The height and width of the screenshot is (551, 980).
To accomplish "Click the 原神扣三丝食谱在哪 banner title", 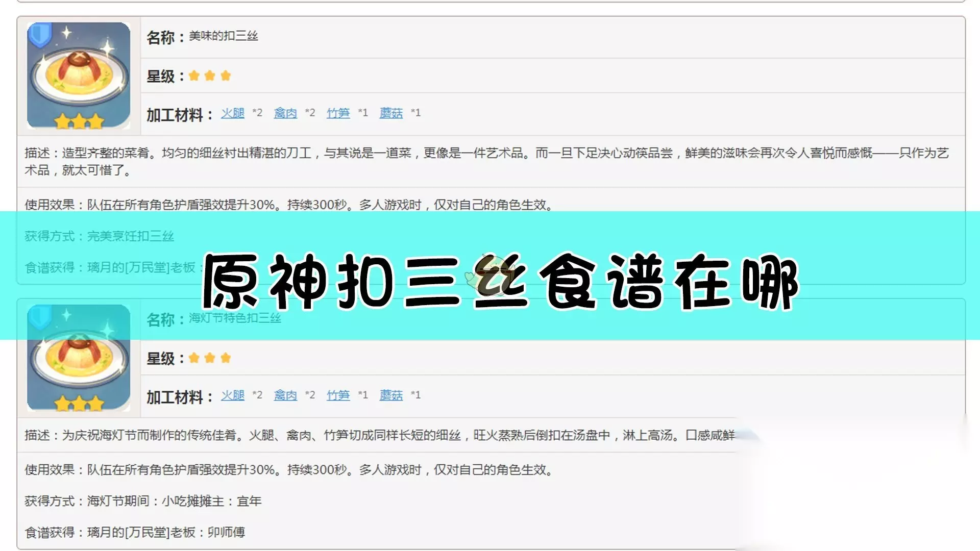I will tap(500, 282).
